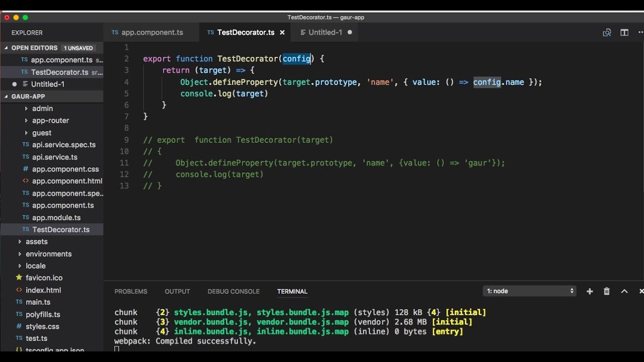644x362 pixels.
Task: Expand the app-router folder
Action: (26, 120)
